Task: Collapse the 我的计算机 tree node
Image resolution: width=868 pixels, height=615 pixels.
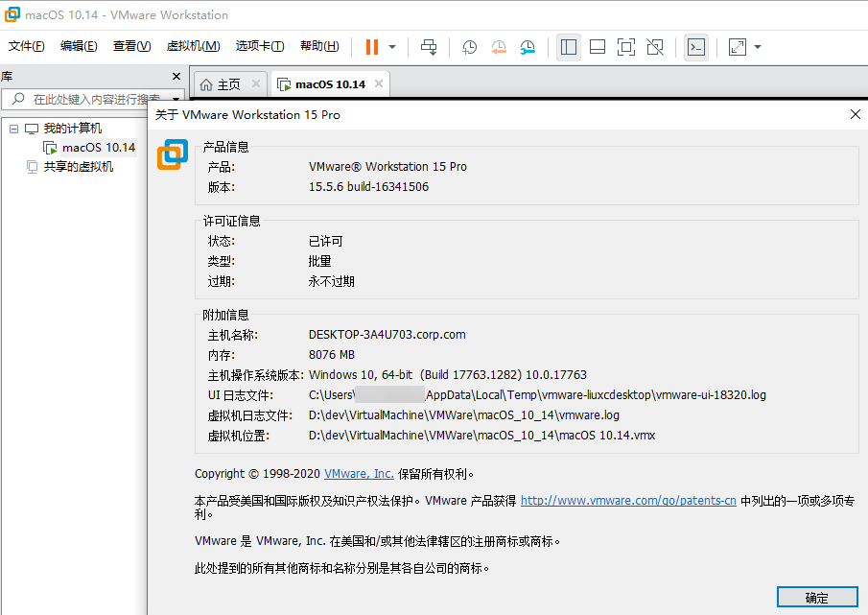Action: pyautogui.click(x=13, y=129)
